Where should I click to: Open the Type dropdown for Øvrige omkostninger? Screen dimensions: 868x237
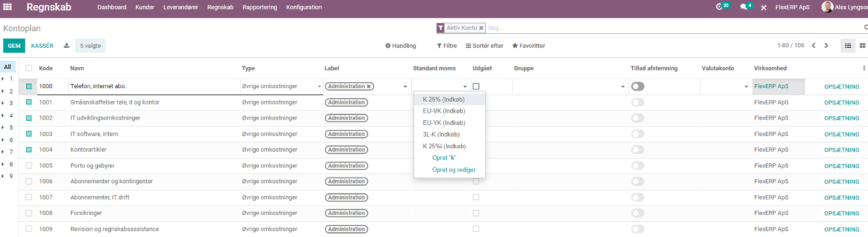[282, 86]
